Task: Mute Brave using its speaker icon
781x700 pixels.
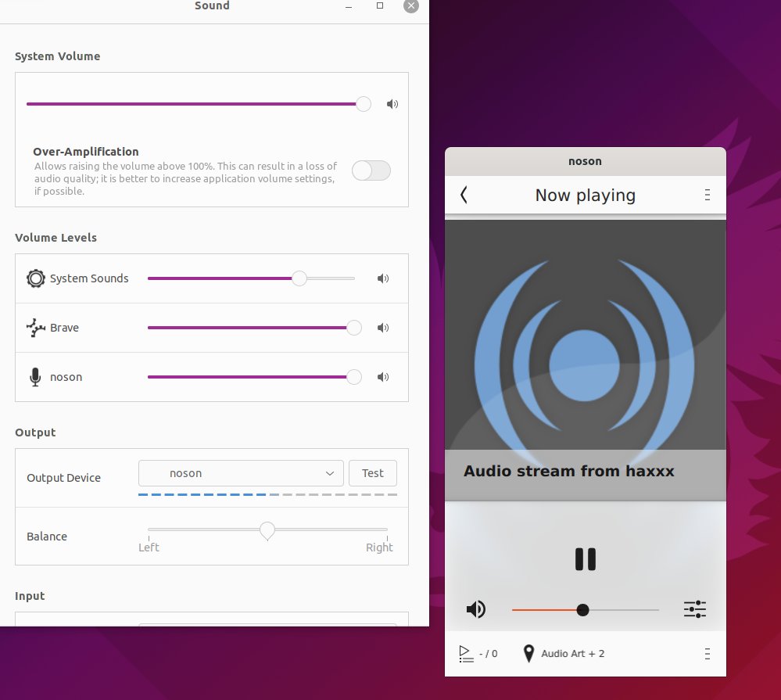Action: pyautogui.click(x=382, y=328)
